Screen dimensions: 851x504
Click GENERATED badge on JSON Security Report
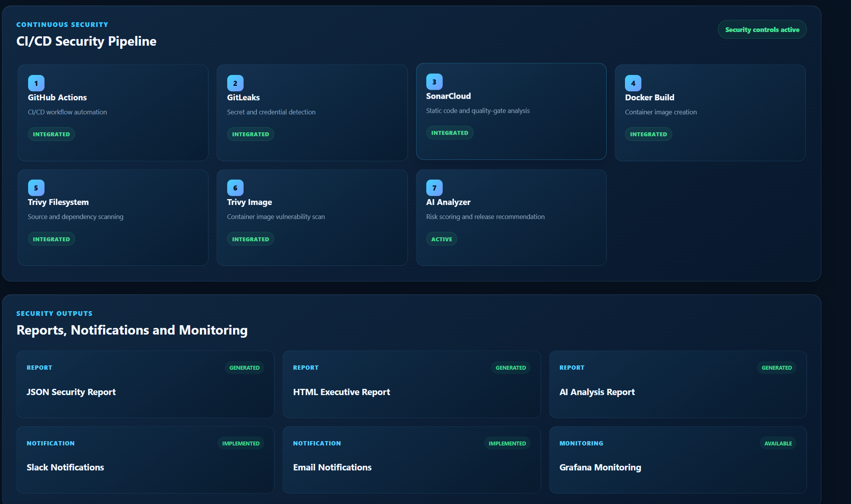pyautogui.click(x=244, y=368)
